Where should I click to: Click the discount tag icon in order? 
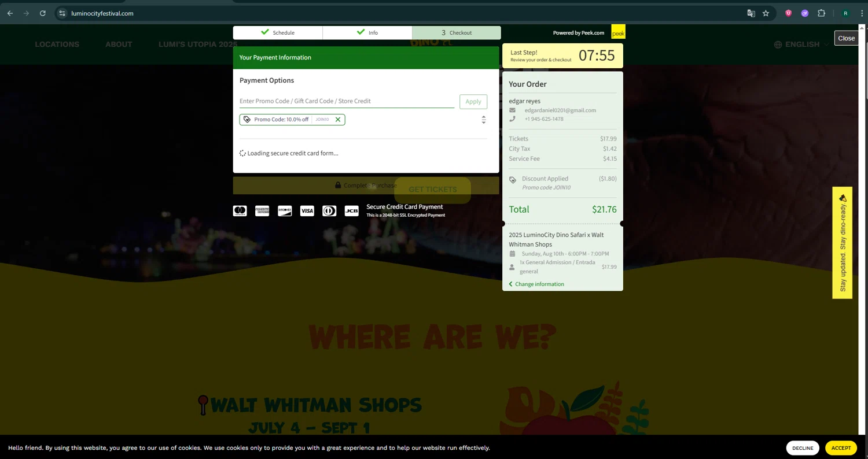coord(513,180)
